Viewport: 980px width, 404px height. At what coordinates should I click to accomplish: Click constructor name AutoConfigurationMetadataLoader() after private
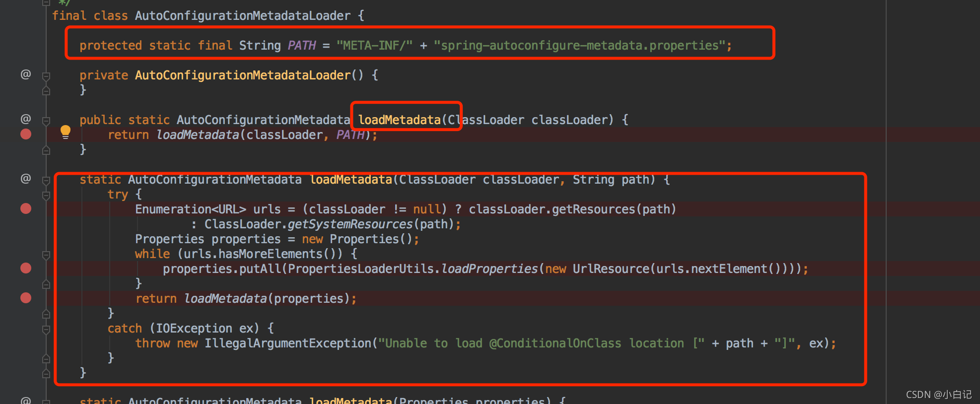249,75
